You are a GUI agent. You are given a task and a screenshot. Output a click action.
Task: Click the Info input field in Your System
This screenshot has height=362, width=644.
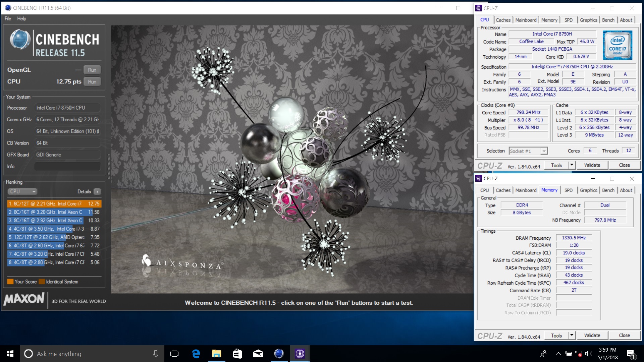[x=67, y=166]
